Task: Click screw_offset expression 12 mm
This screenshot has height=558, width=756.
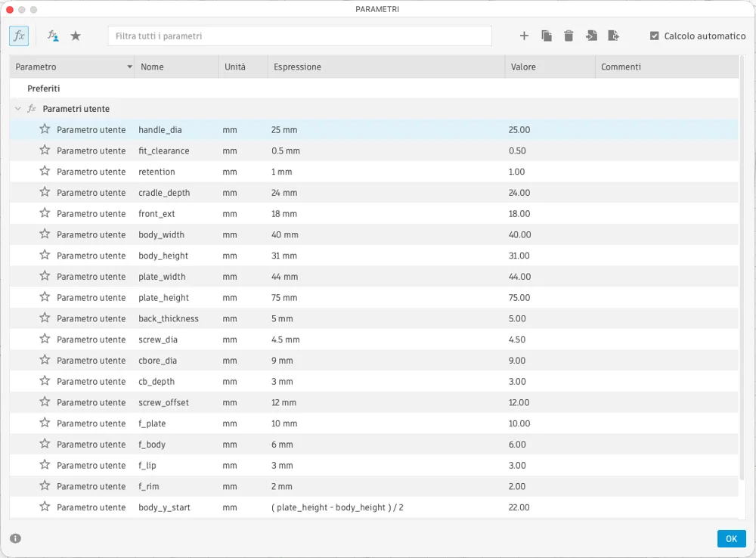Action: [283, 402]
